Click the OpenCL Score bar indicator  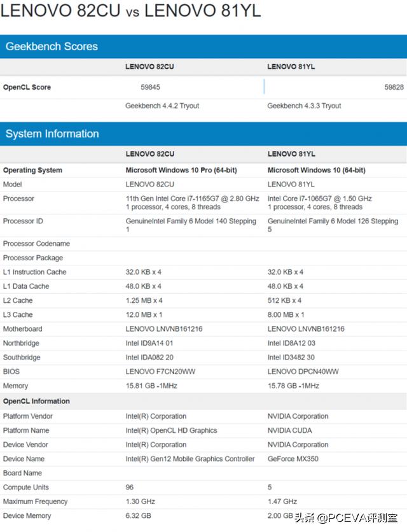[x=264, y=87]
